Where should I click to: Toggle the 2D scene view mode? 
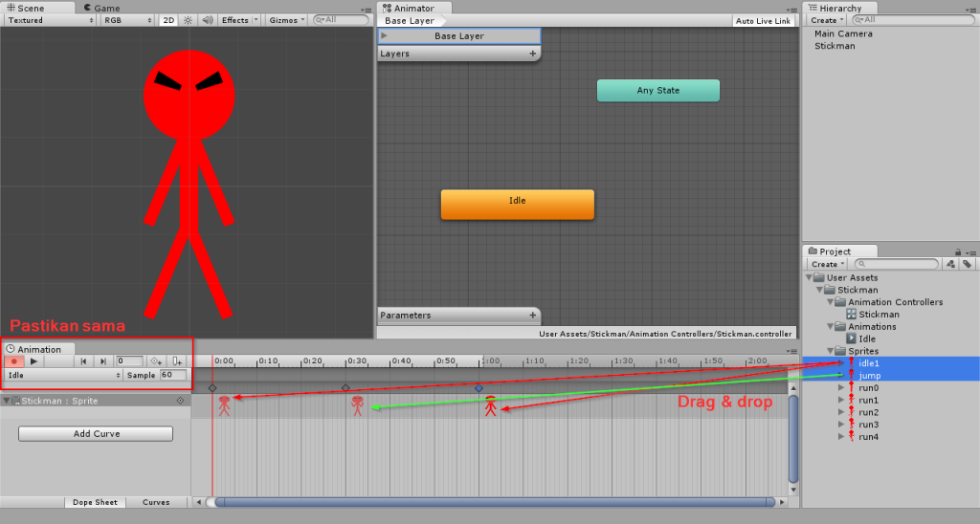point(168,20)
